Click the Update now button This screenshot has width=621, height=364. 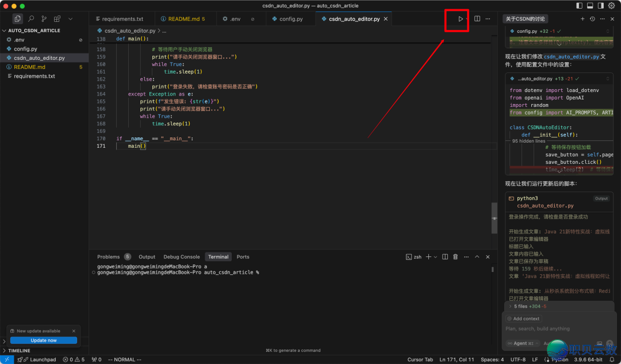click(43, 340)
